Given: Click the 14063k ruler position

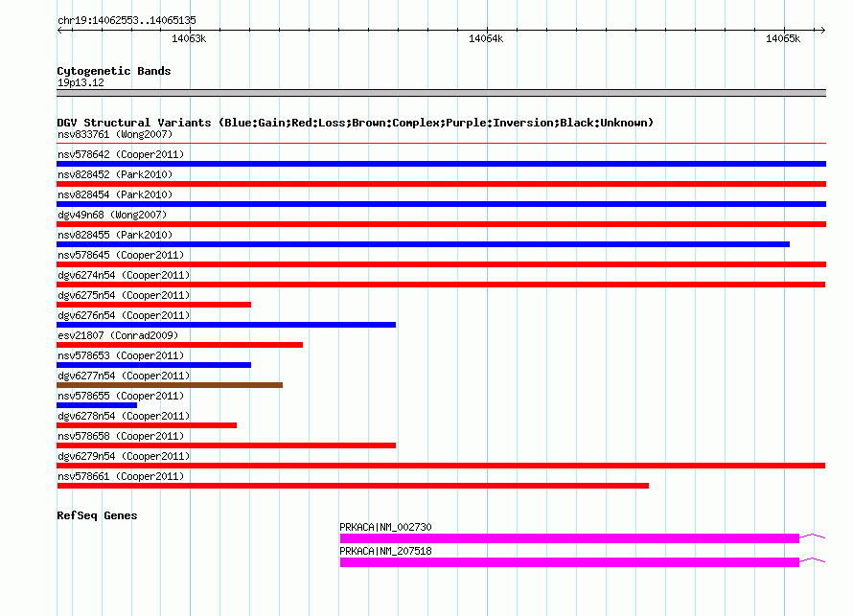Looking at the screenshot, I should pos(189,38).
